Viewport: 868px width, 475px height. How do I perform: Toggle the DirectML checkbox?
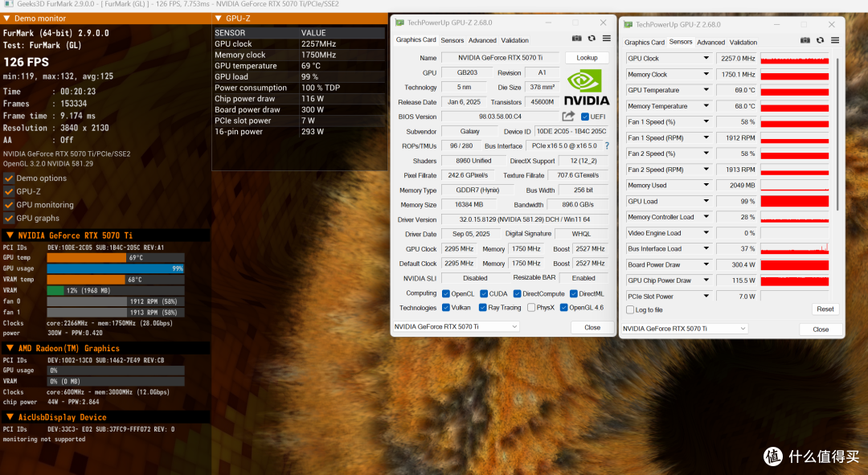[574, 294]
